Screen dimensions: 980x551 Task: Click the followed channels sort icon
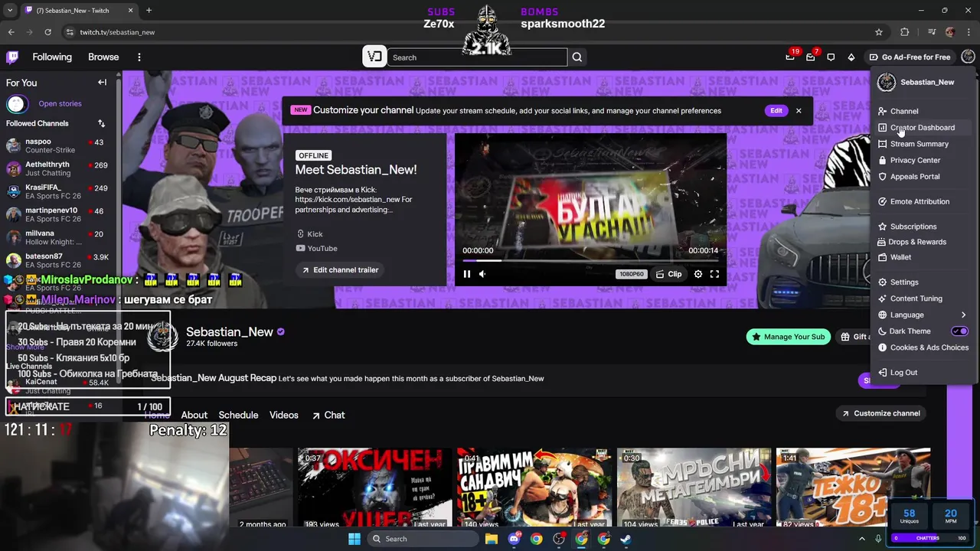tap(101, 123)
